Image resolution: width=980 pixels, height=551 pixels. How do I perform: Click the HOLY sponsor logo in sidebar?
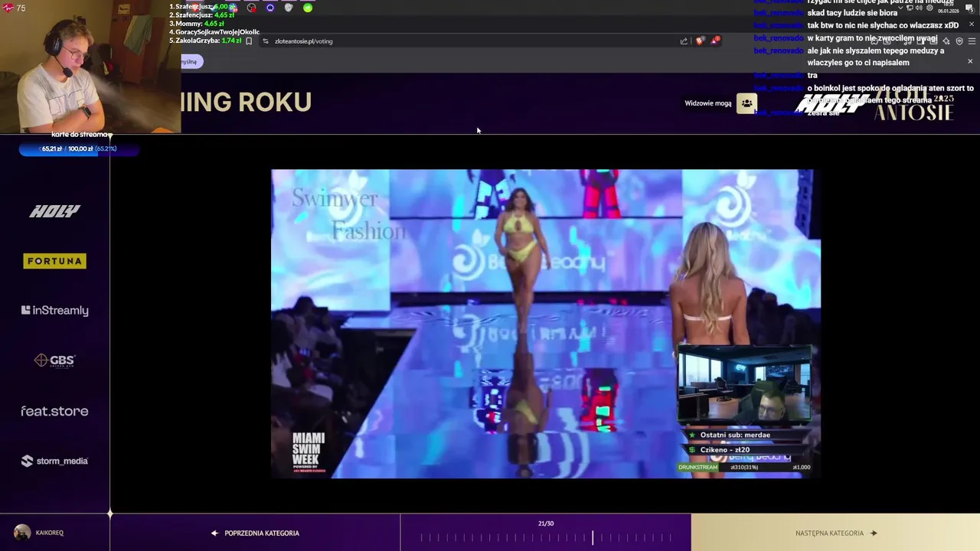pyautogui.click(x=54, y=211)
